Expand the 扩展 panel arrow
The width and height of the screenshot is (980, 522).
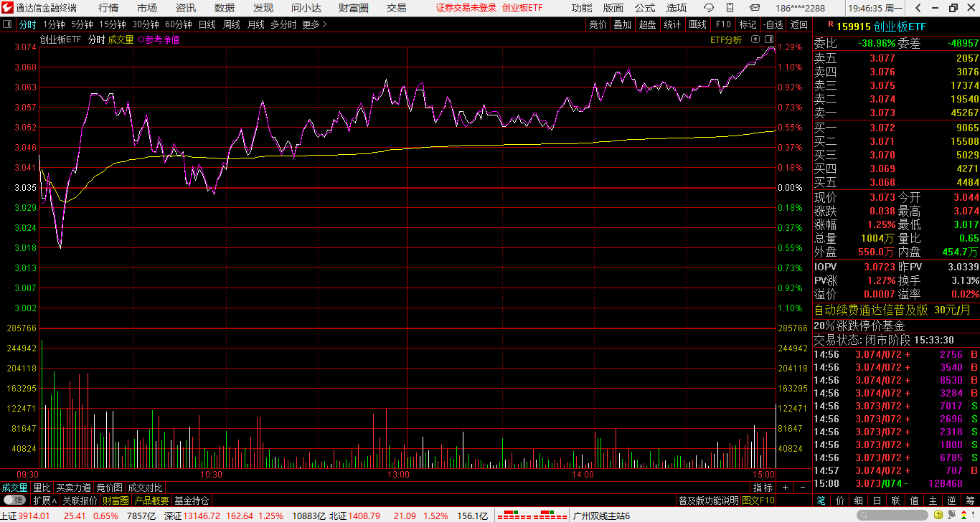coord(44,500)
